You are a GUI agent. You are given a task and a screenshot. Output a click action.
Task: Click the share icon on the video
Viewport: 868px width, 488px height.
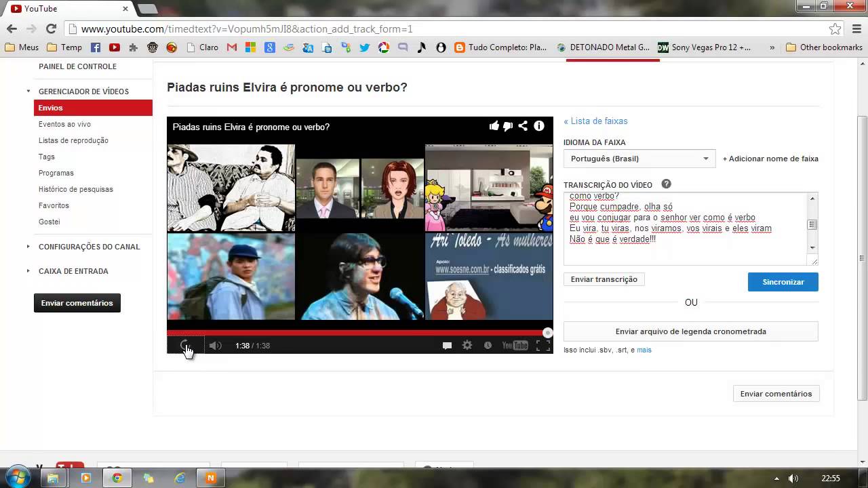tap(523, 126)
